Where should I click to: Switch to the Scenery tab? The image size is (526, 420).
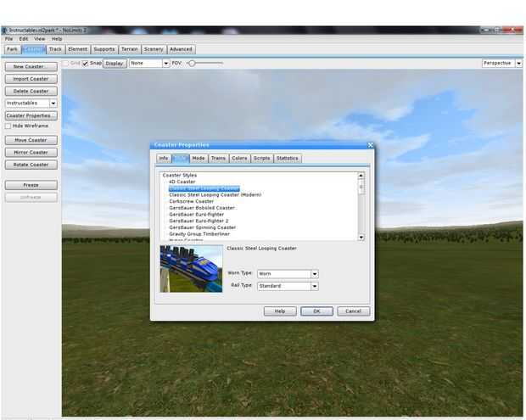click(154, 49)
